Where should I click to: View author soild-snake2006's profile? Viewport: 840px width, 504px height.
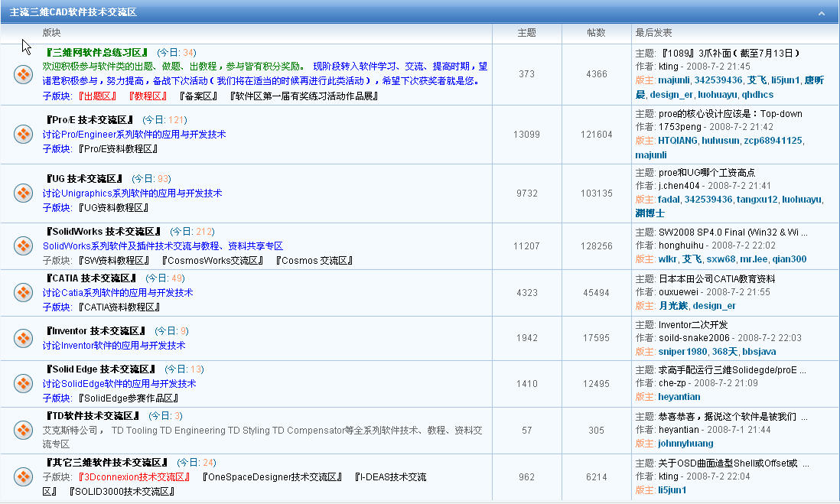(694, 338)
